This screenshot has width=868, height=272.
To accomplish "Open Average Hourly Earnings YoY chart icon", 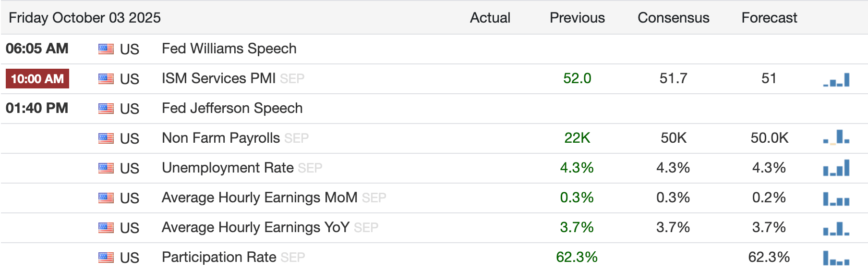I will (x=836, y=228).
